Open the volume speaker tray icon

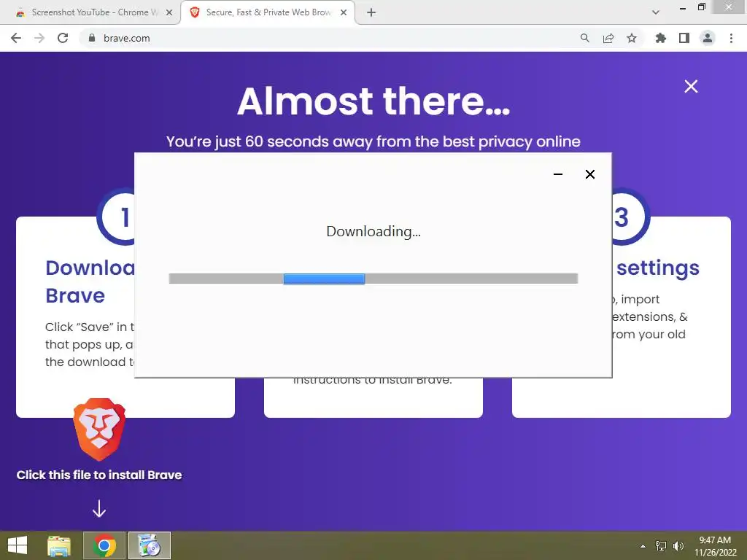tap(678, 546)
